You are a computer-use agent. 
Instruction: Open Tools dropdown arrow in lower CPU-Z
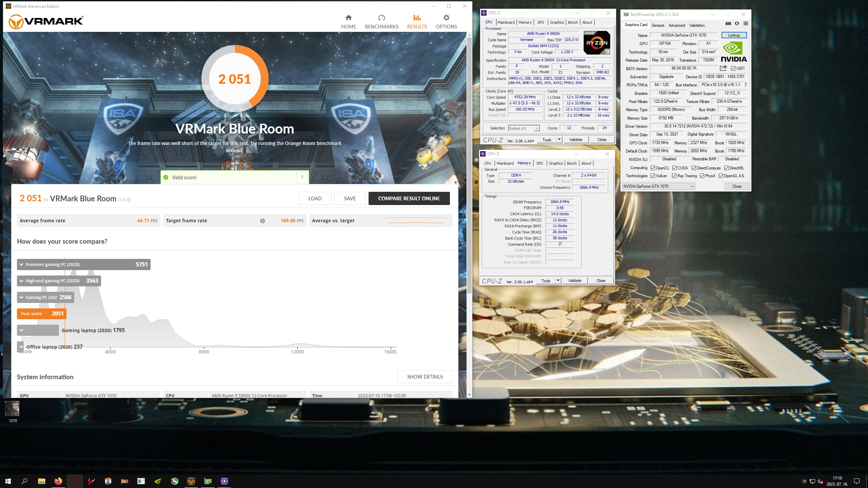tap(558, 281)
